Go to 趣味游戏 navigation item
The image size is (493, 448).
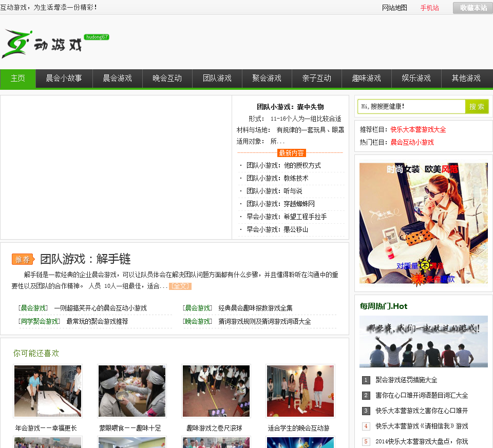[x=367, y=78]
